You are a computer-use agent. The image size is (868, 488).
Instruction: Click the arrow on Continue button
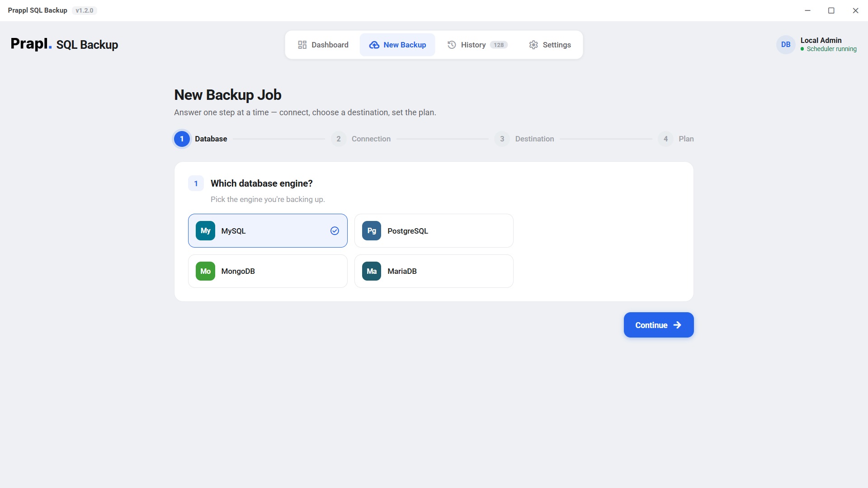click(677, 325)
